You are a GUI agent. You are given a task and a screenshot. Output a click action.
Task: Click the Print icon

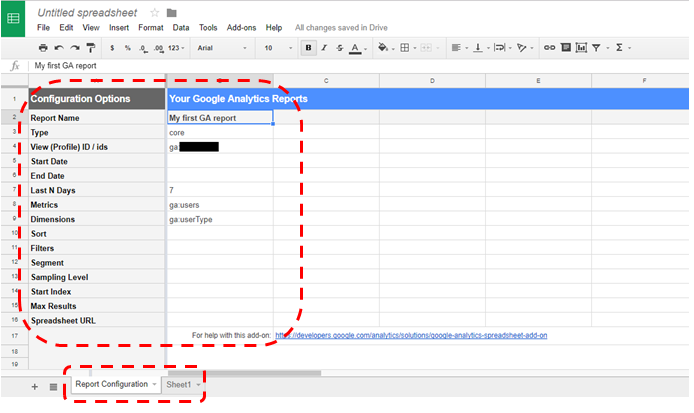click(43, 48)
